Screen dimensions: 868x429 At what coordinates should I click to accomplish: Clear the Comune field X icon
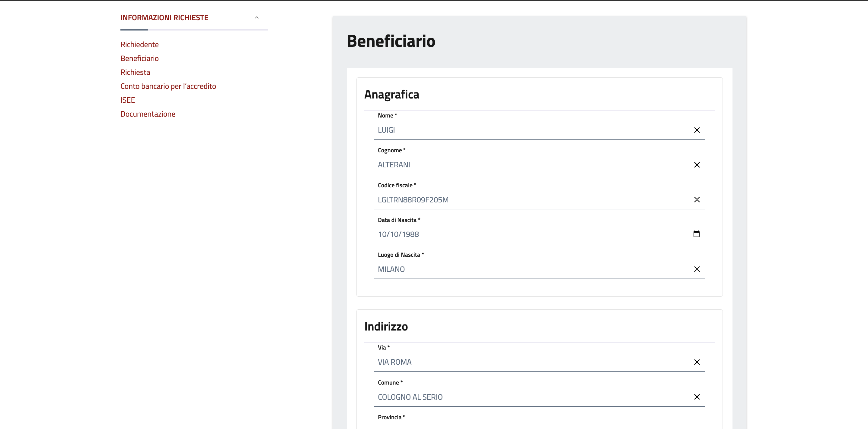coord(697,397)
